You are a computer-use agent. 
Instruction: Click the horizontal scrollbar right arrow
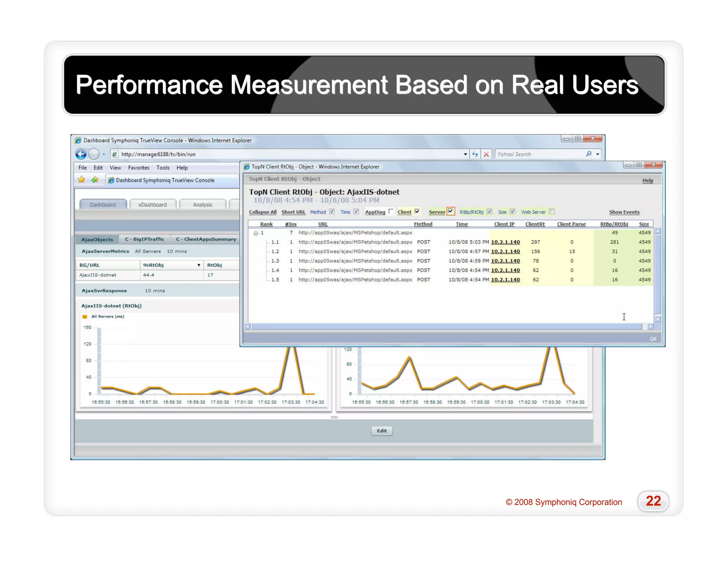tap(650, 326)
